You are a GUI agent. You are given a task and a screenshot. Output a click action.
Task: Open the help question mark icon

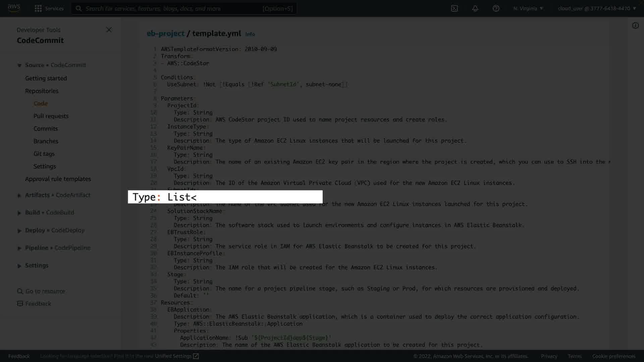(496, 8)
